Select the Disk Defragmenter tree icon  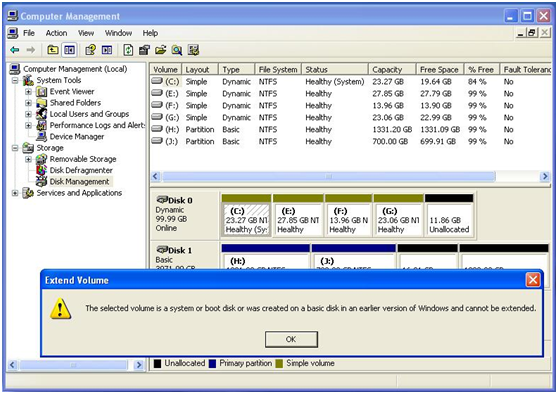pyautogui.click(x=42, y=170)
